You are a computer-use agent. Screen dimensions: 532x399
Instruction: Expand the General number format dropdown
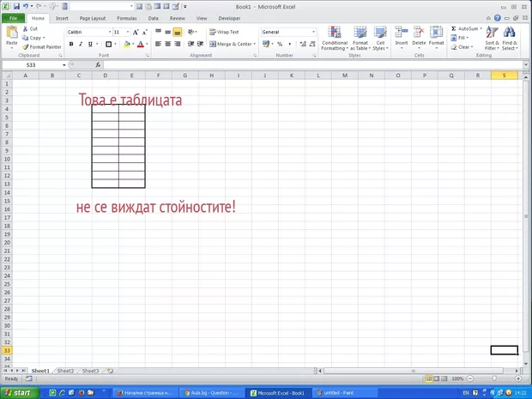point(313,32)
